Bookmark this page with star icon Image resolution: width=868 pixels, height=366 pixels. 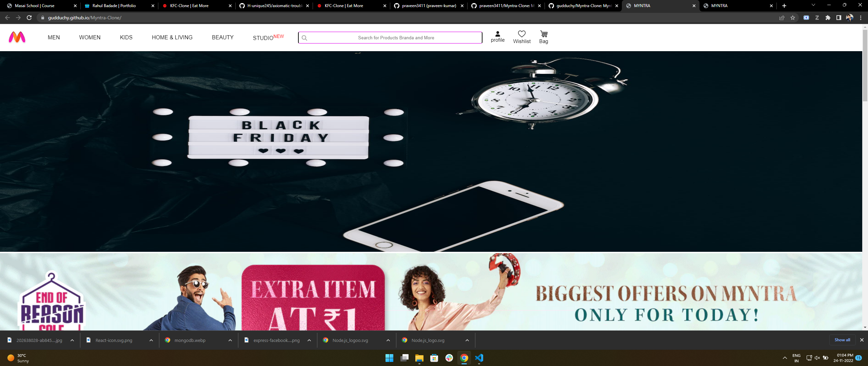point(793,18)
